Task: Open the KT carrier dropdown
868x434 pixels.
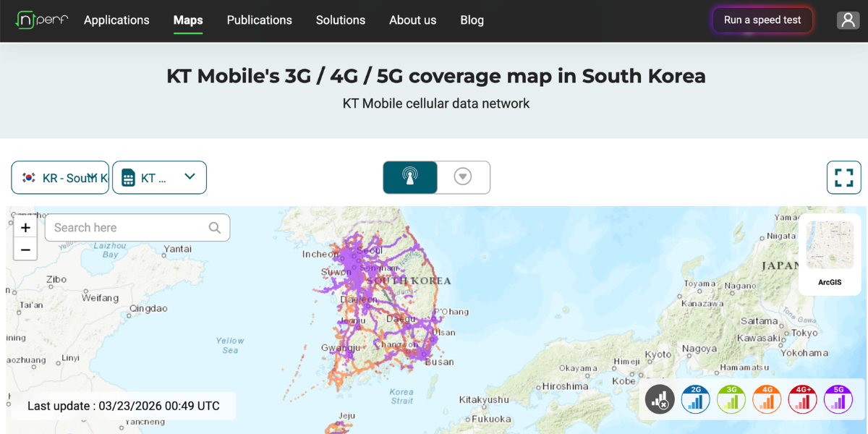Action: point(159,177)
